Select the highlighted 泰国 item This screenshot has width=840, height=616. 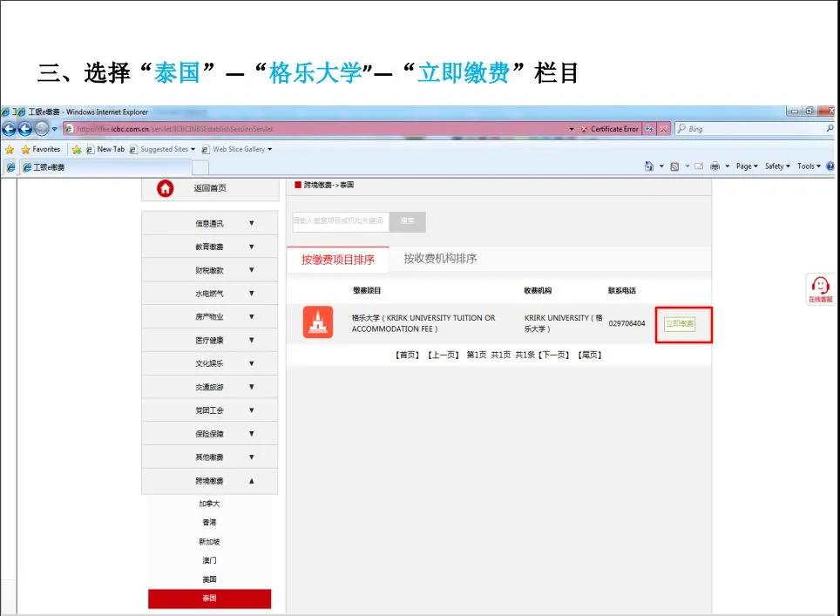(209, 599)
